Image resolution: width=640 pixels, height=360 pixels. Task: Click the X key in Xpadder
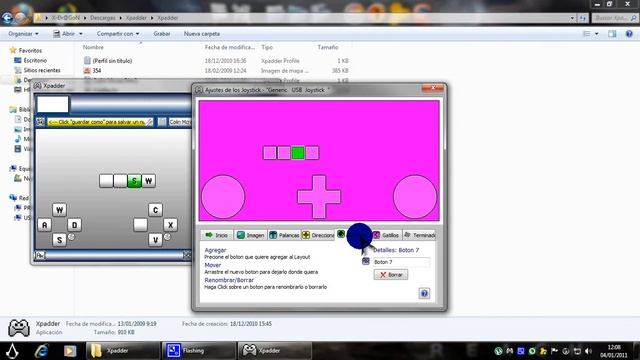tap(170, 225)
